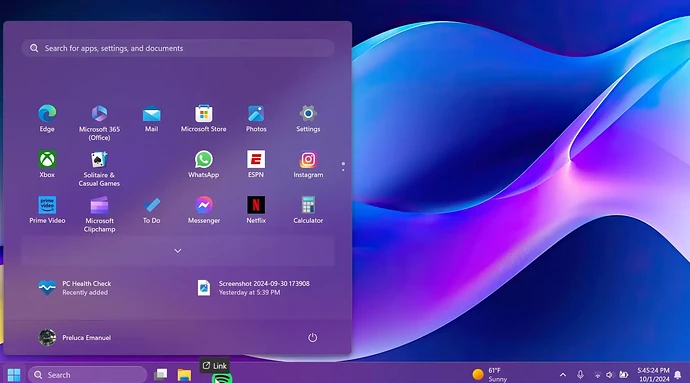The image size is (690, 383).
Task: Launch Microsoft 365 (Office)
Action: click(x=99, y=123)
